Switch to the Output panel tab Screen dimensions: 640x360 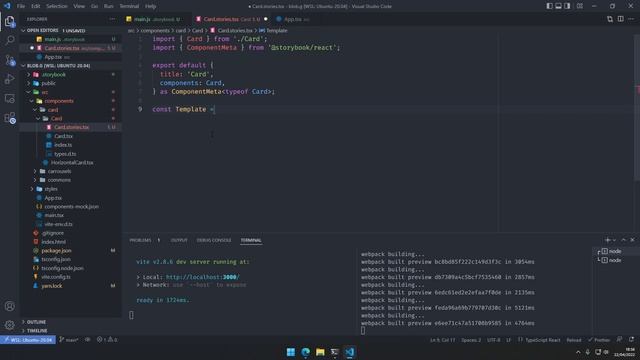pos(179,240)
